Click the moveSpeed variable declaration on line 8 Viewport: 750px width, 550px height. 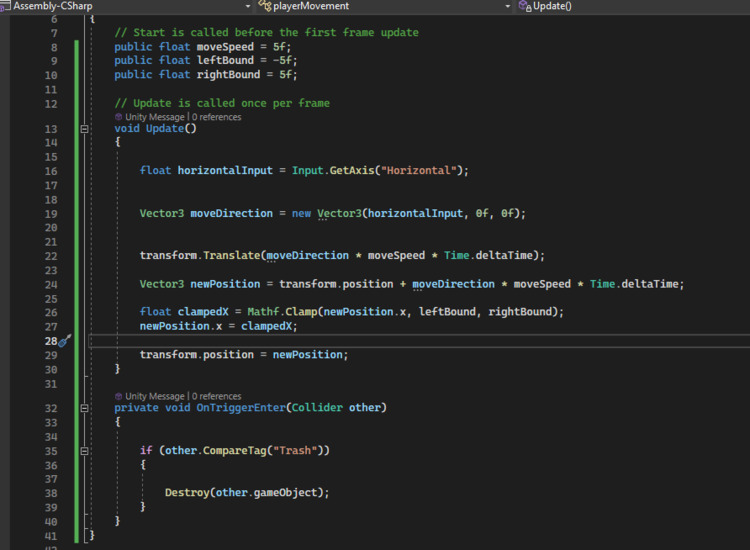(x=225, y=47)
